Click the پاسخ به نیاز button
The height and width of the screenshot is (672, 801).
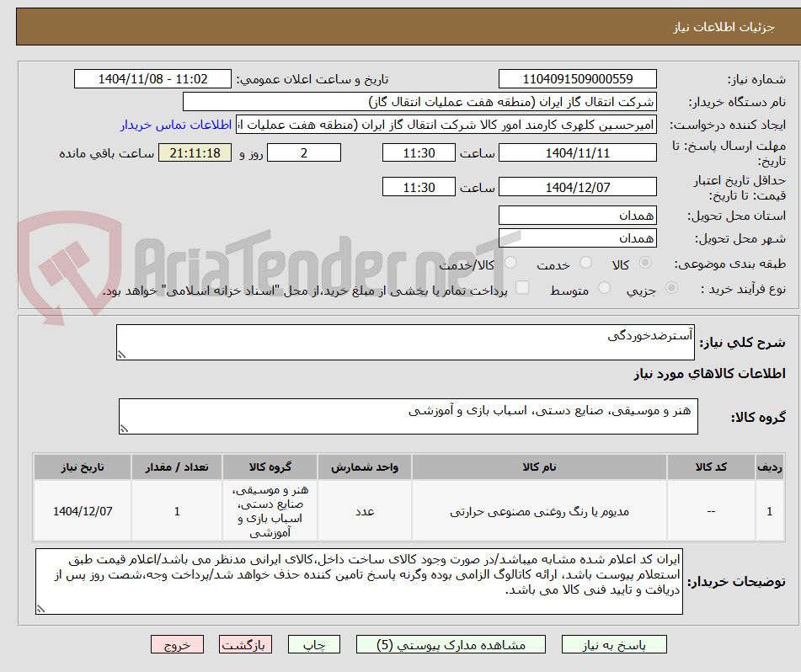pos(614,644)
